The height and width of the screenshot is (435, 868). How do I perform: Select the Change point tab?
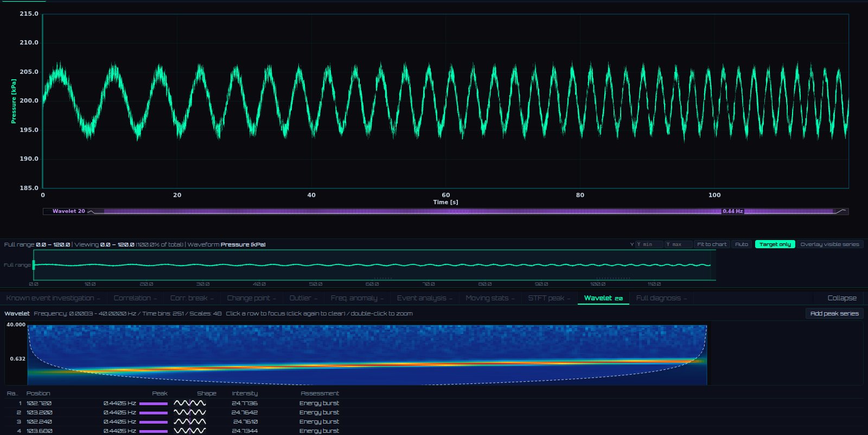(x=252, y=298)
